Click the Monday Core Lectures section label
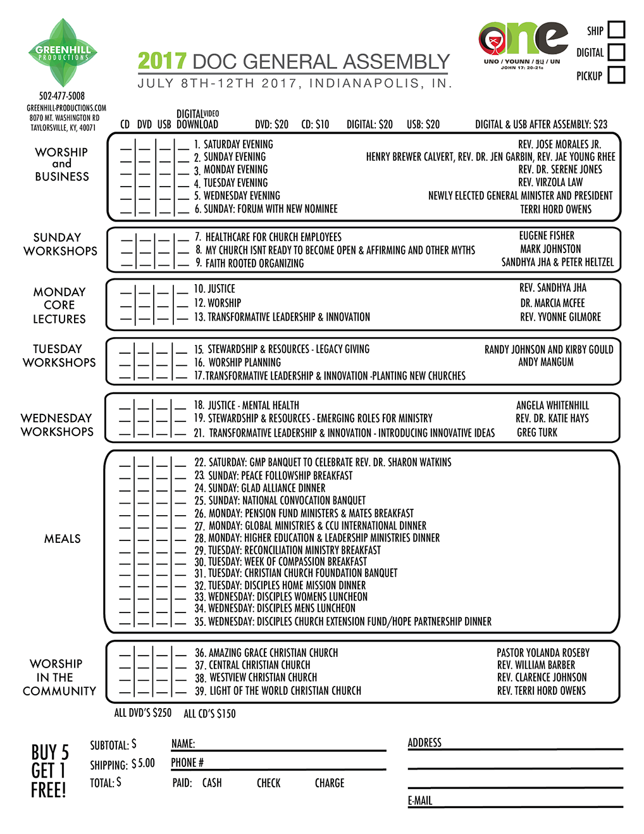 (x=59, y=305)
